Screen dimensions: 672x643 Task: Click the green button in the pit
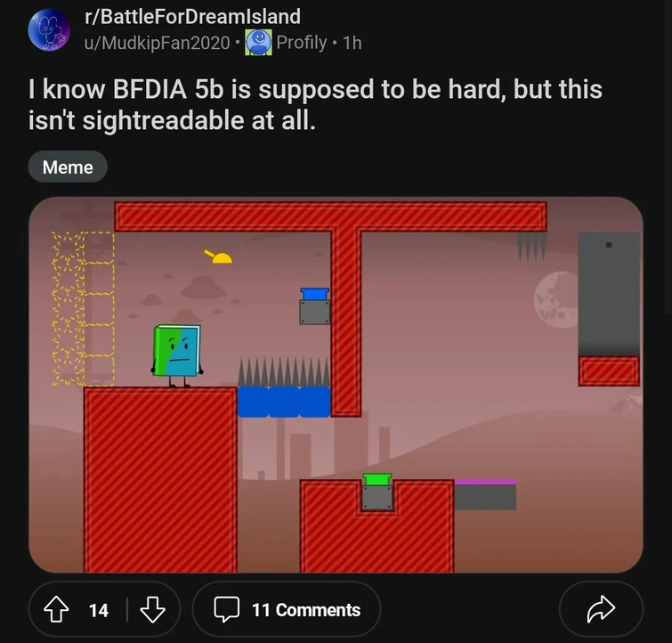click(x=377, y=479)
